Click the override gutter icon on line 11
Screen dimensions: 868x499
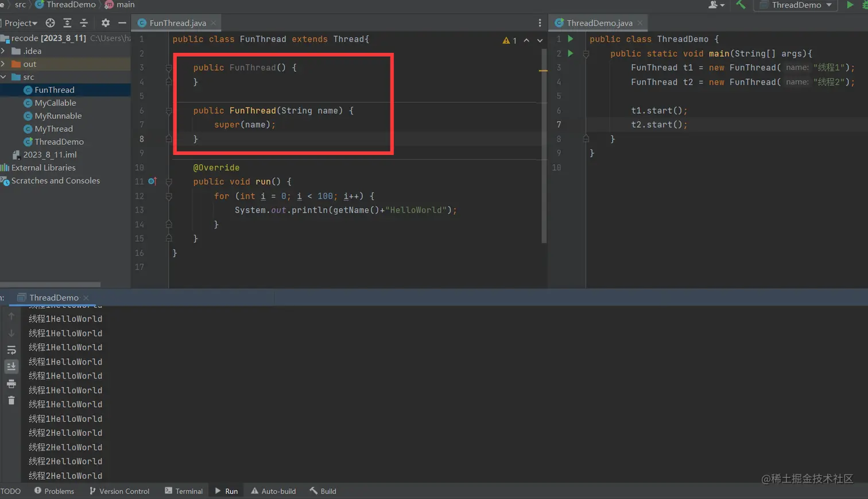(x=152, y=181)
